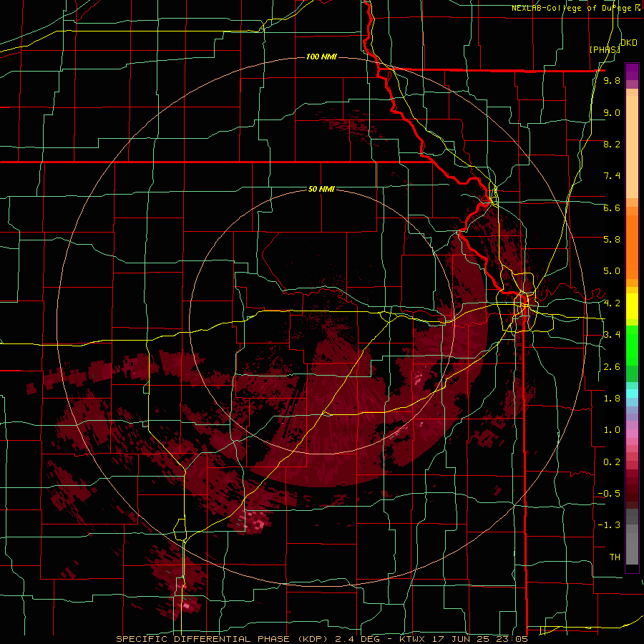Screen dimensions: 644x644
Task: Click the Specific Differential Phase caption at bottom
Action: coord(321,639)
